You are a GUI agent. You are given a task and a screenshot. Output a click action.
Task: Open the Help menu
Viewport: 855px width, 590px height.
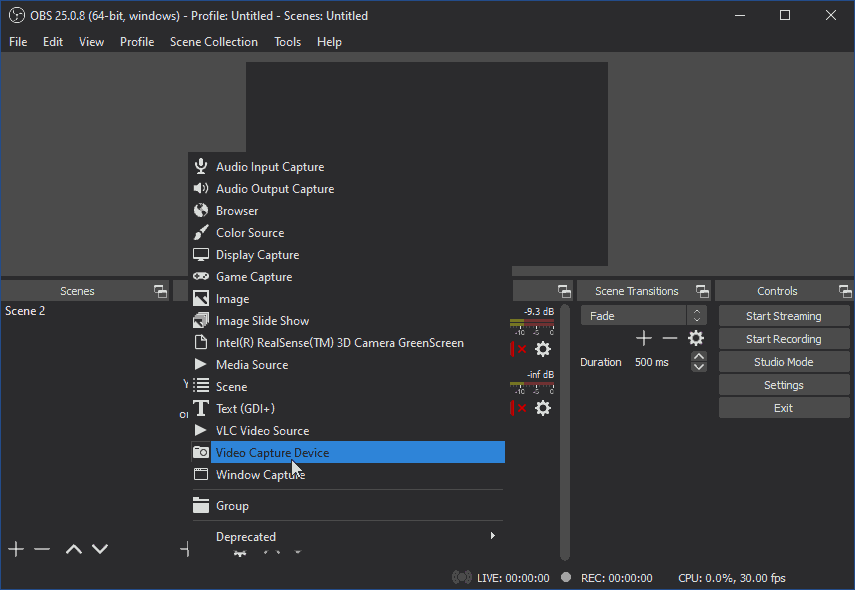[329, 42]
